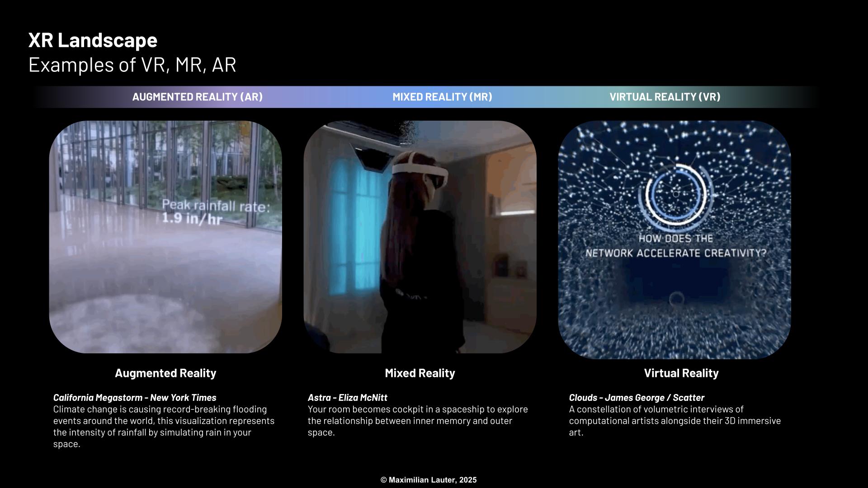Click the 'Augmented Reality' caption heading
This screenshot has width=868, height=488.
(165, 373)
